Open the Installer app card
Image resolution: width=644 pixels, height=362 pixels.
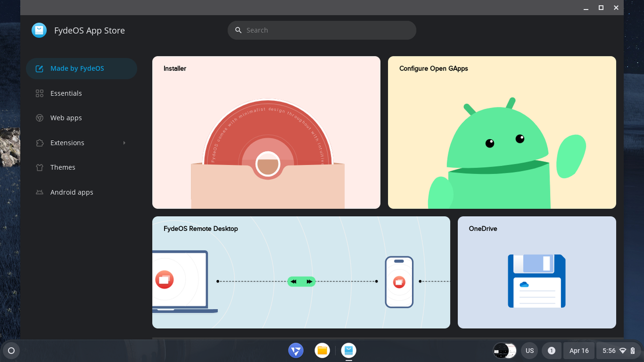[266, 132]
